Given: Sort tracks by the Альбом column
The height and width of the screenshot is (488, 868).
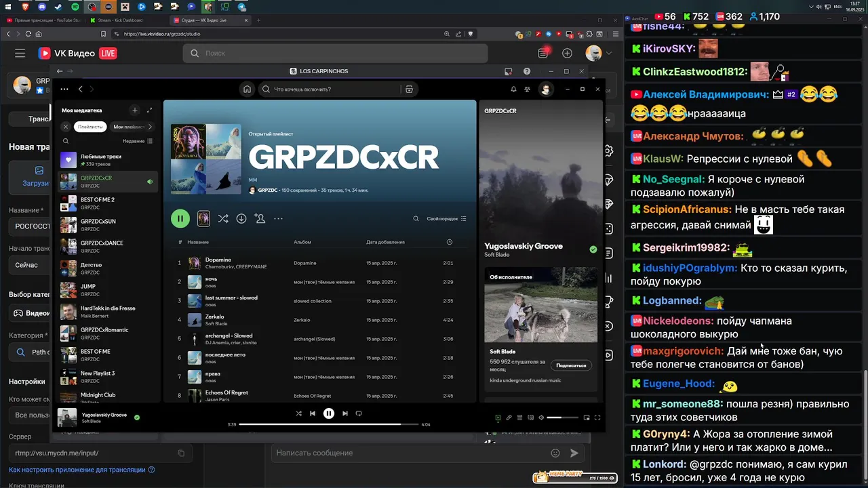Looking at the screenshot, I should [302, 242].
